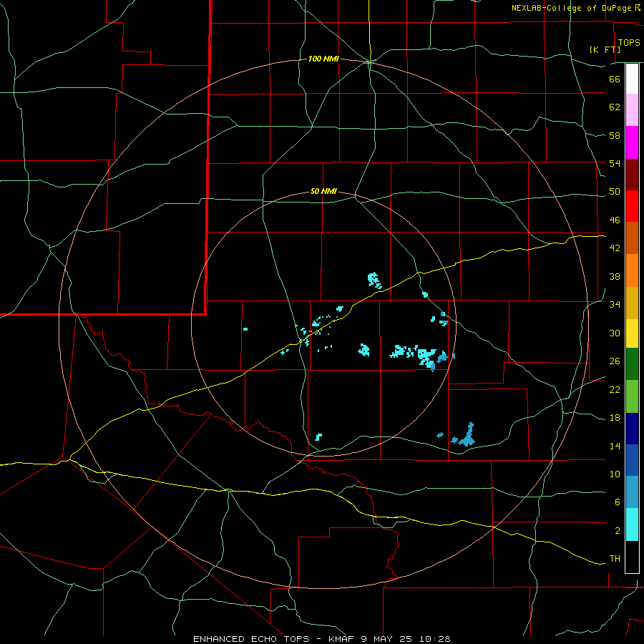Click the 50 NMI range ring label
Image resolution: width=644 pixels, height=644 pixels.
click(323, 191)
